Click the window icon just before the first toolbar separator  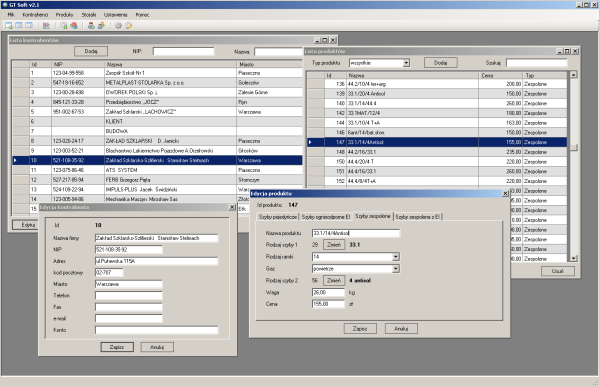[29, 26]
